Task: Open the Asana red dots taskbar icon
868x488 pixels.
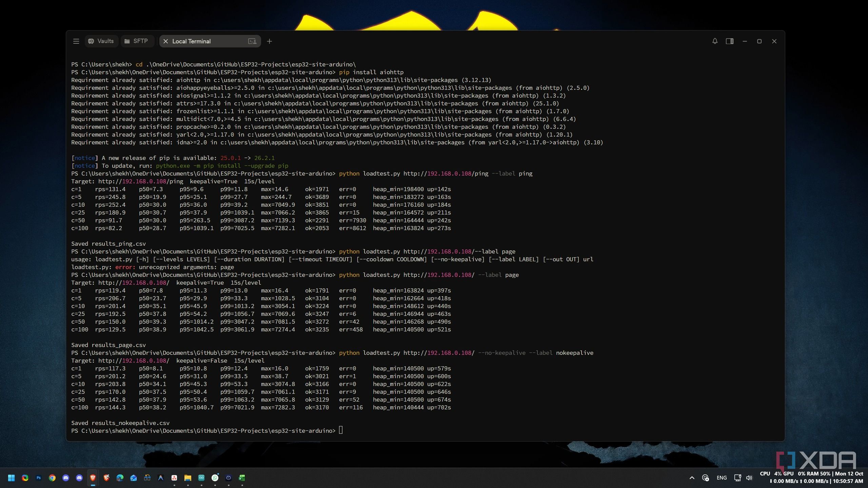Action: tap(174, 478)
